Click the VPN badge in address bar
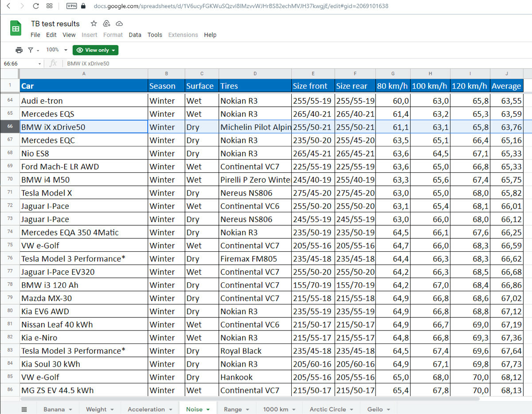 pos(71,6)
